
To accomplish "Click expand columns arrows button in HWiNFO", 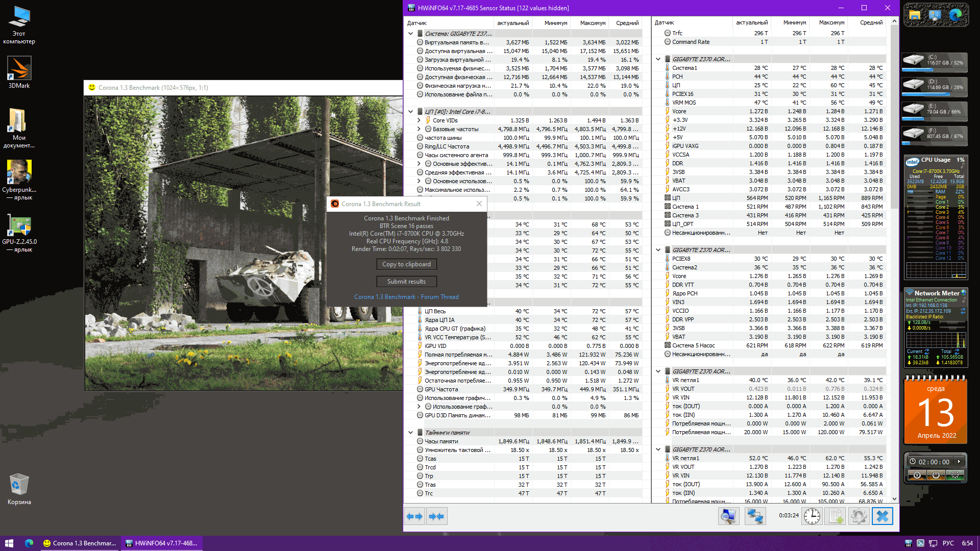I will tap(414, 516).
